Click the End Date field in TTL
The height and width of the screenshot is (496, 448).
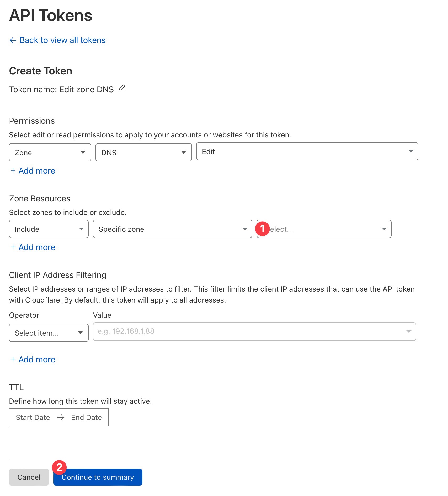click(87, 417)
